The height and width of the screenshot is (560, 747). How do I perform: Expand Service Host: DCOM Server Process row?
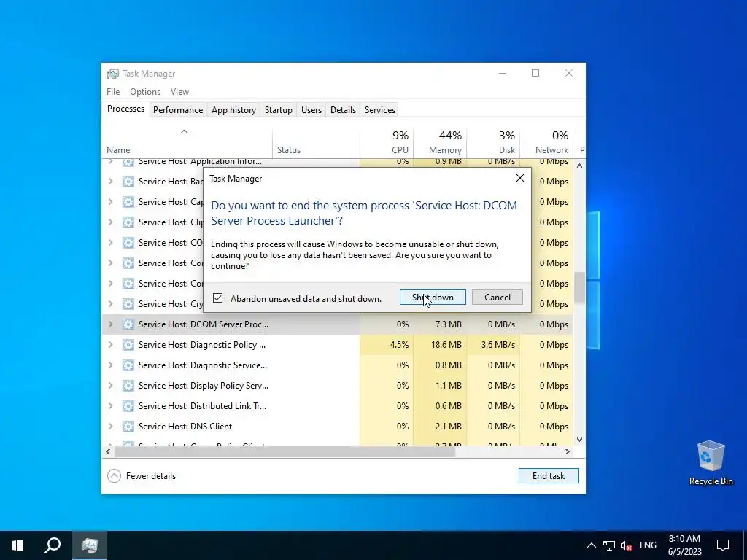coord(111,324)
